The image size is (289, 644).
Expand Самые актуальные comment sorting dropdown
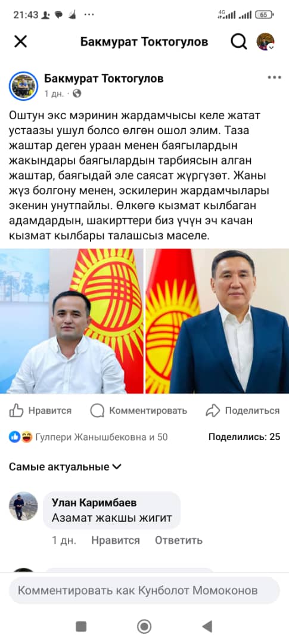tap(66, 466)
